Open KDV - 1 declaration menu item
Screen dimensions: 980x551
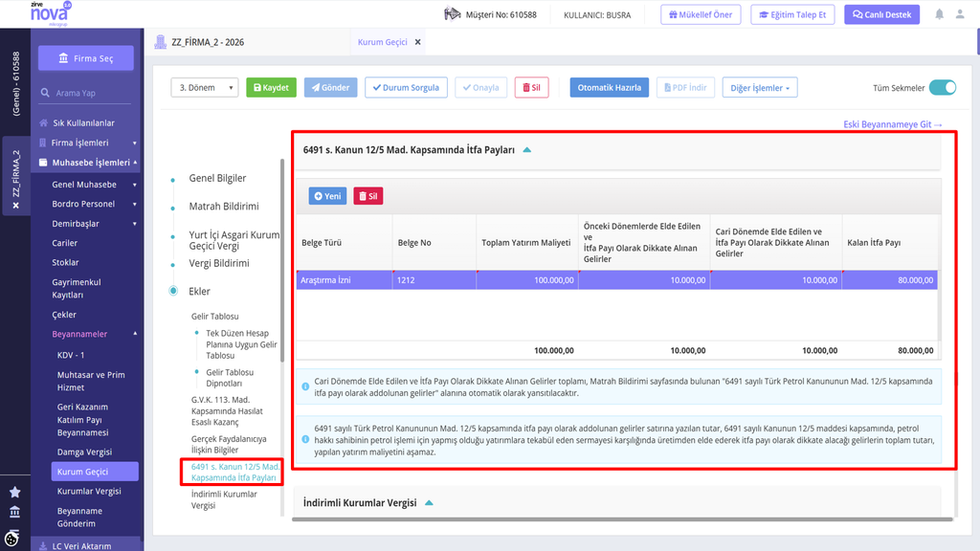click(71, 355)
